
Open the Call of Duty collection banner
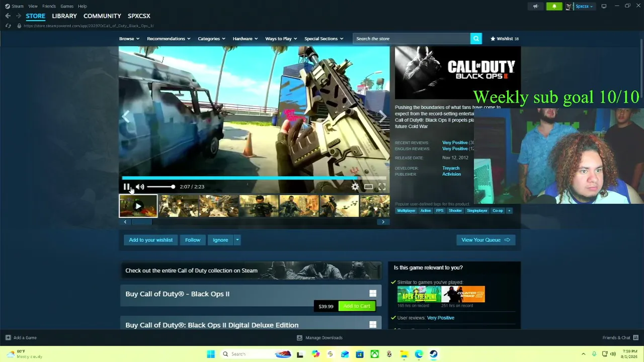[251, 270]
